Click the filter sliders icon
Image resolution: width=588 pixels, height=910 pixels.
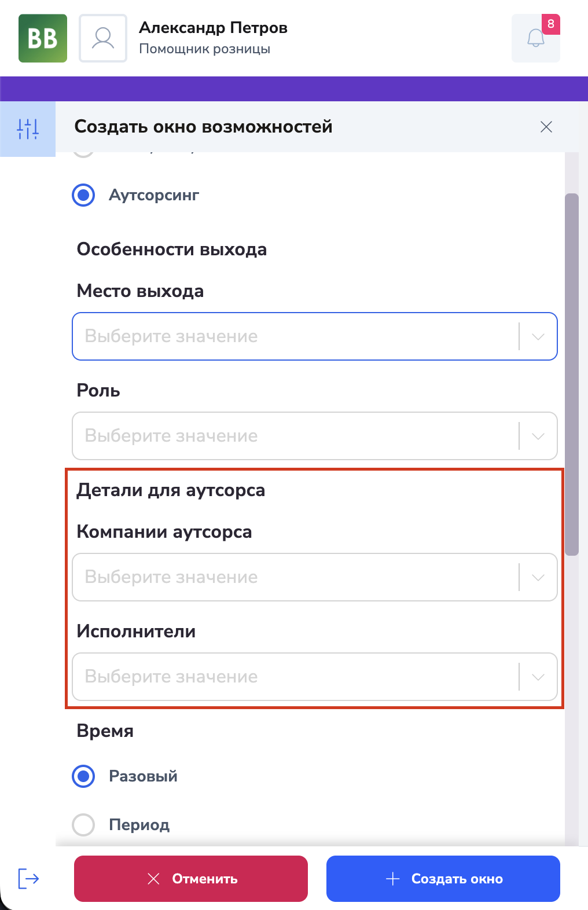tap(28, 129)
